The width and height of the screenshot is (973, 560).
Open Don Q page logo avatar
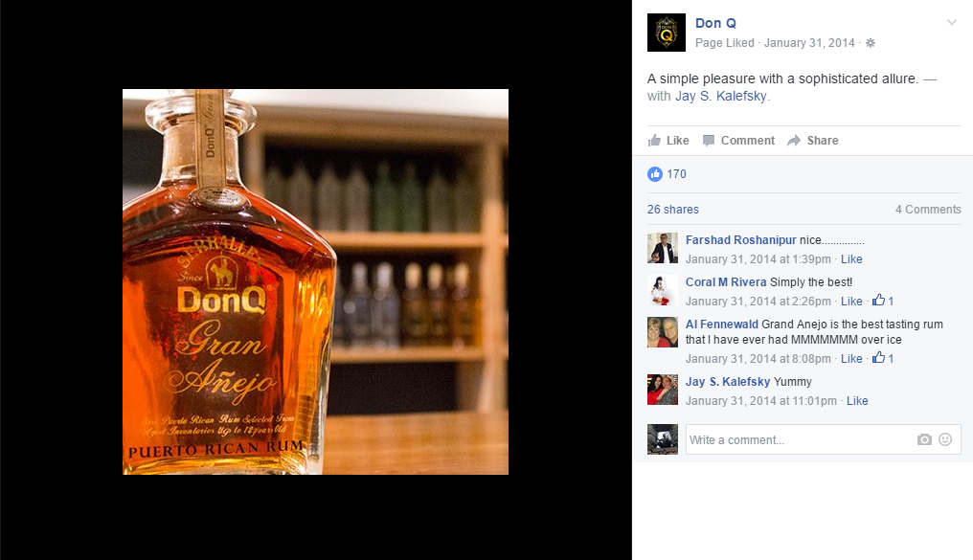(x=666, y=33)
